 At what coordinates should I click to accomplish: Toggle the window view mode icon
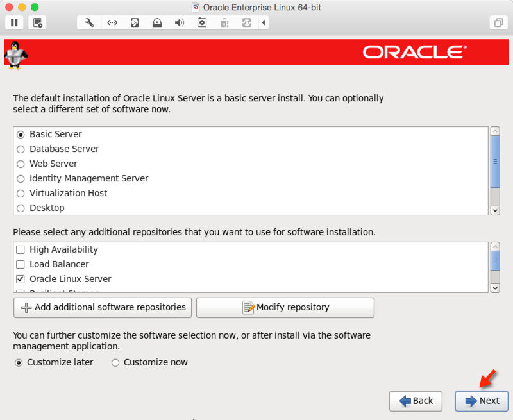click(499, 22)
